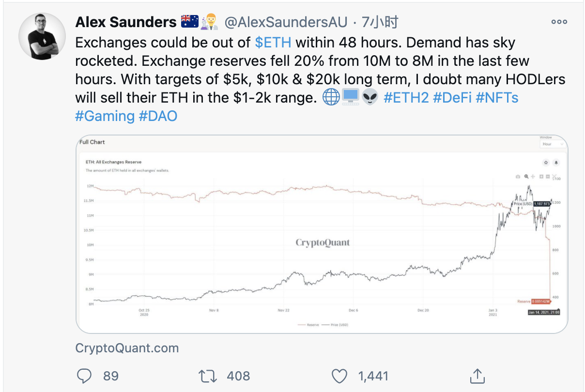Viewport: 585px width, 392px height.
Task: Open the share tweet icon
Action: pyautogui.click(x=477, y=375)
